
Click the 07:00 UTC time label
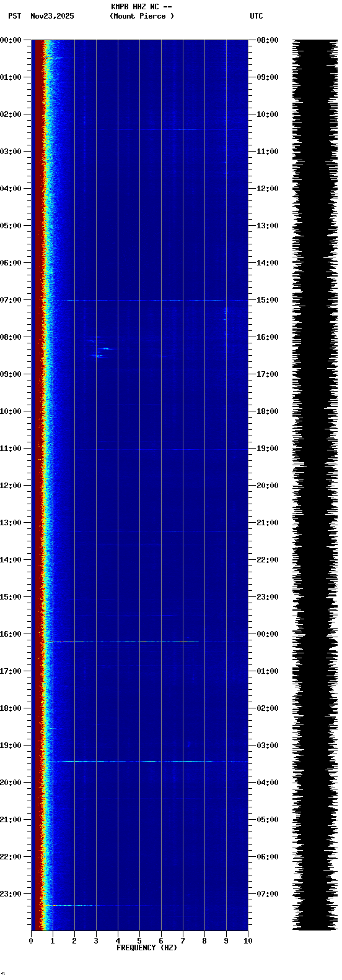click(x=268, y=894)
